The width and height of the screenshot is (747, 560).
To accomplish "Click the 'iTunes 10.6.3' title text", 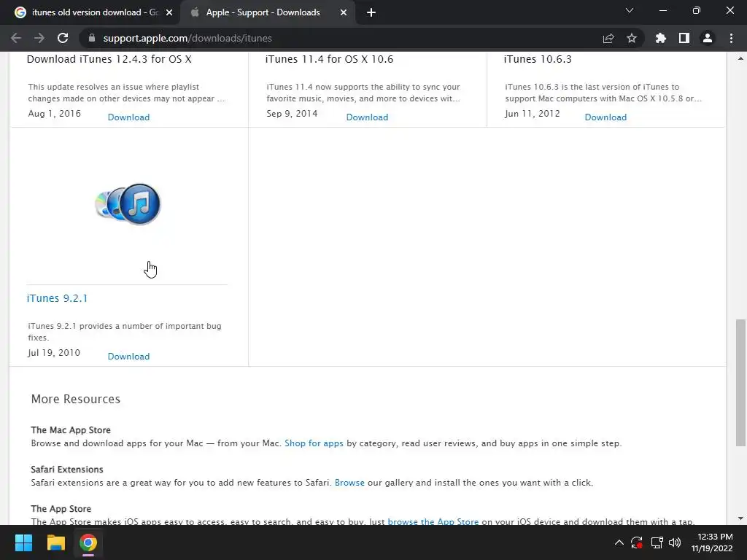I will point(538,59).
